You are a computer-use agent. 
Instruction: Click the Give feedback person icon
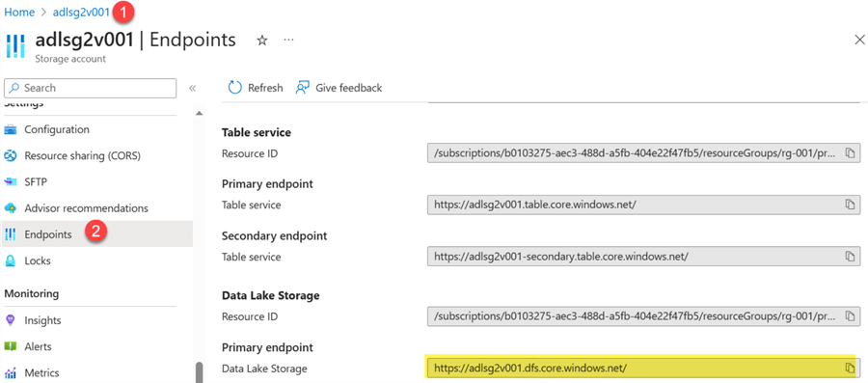pyautogui.click(x=302, y=88)
